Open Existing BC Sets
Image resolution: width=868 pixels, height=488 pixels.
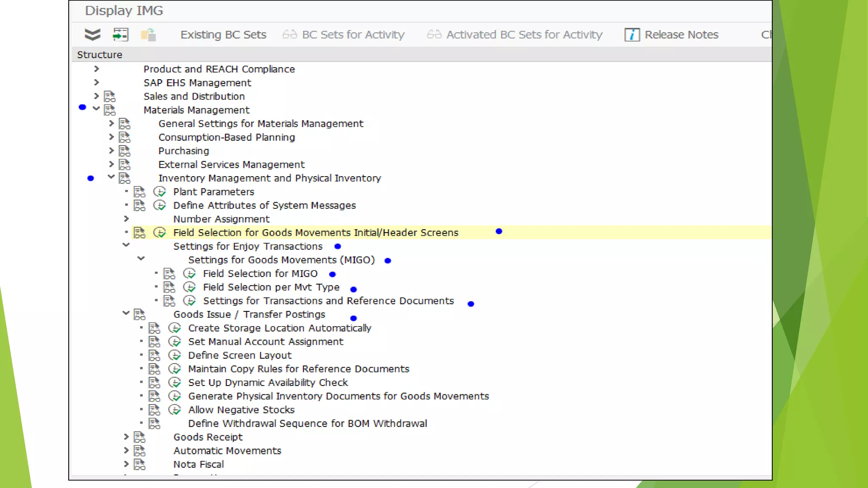click(223, 34)
